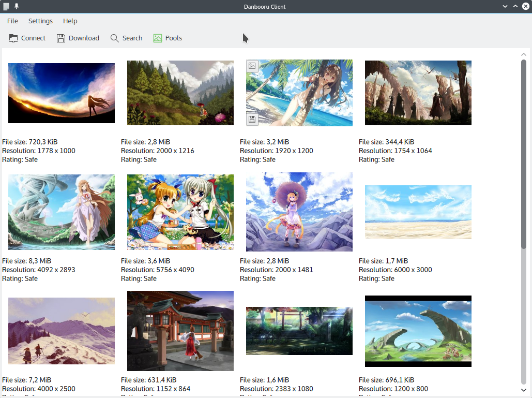Click the save overlay icon on beach thumbnail
Screen dimensions: 532x398
click(252, 120)
